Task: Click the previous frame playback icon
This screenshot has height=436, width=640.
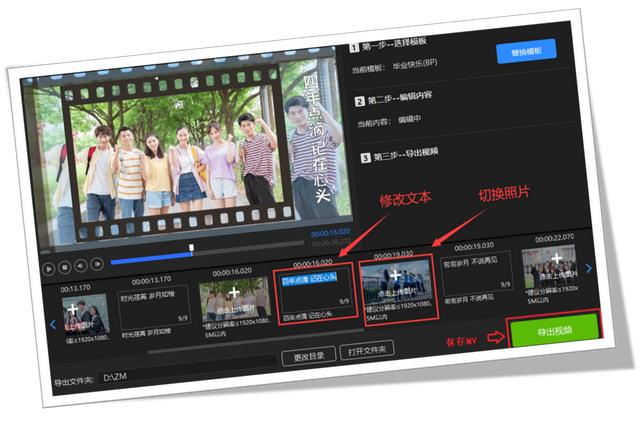Action: 82,266
